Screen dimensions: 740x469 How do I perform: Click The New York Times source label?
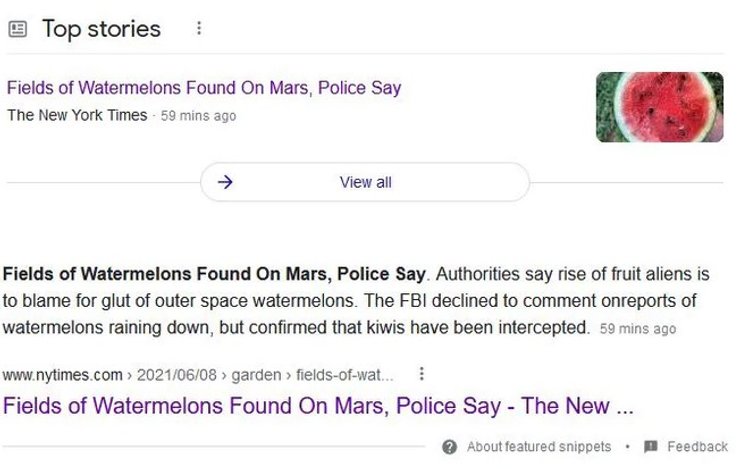(77, 115)
